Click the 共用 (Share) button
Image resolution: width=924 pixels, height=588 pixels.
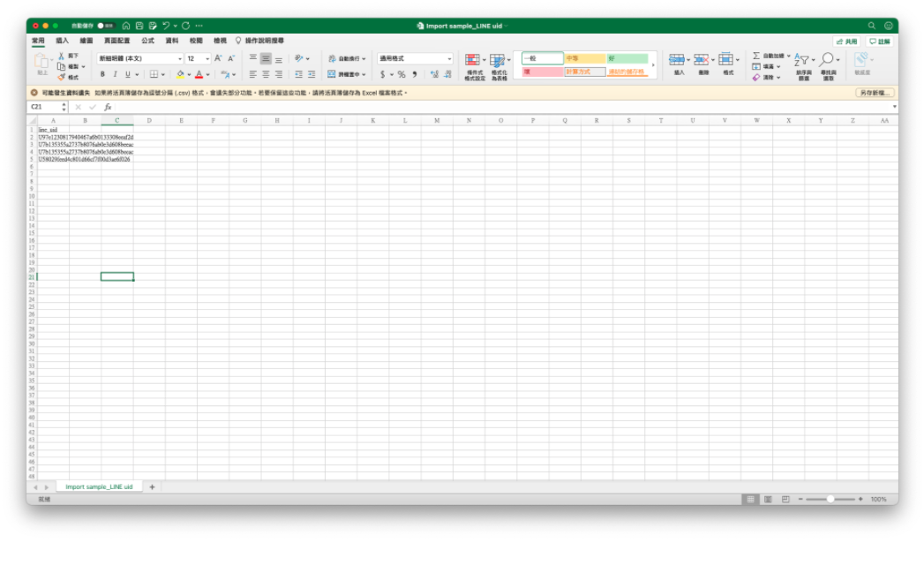(x=846, y=41)
